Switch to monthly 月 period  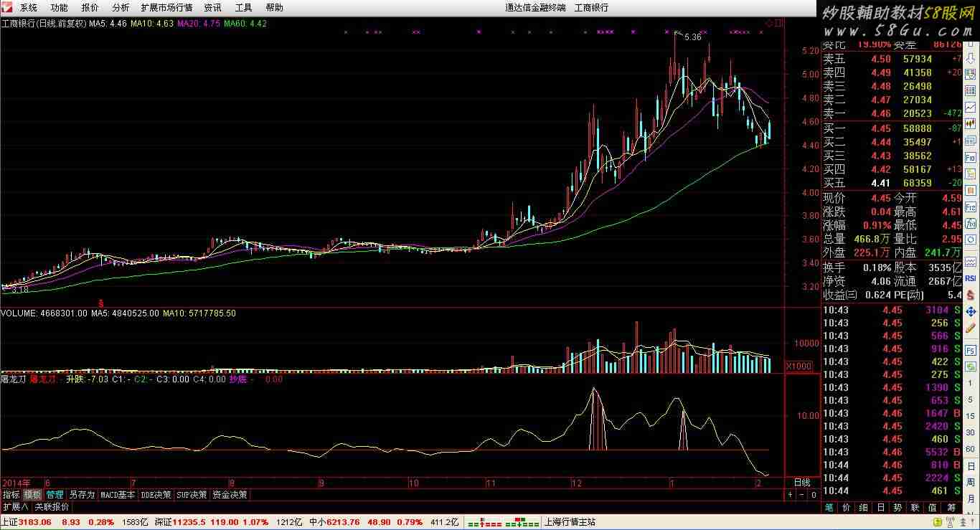pyautogui.click(x=971, y=499)
